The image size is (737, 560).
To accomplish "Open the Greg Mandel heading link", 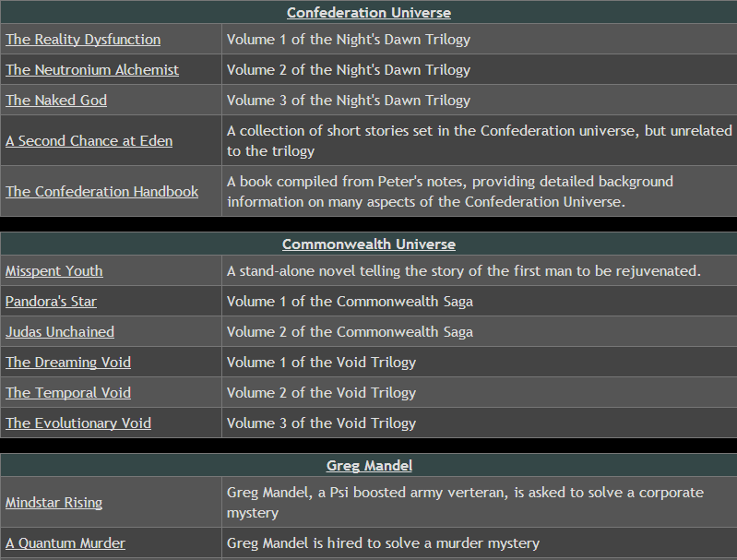I will tap(369, 466).
